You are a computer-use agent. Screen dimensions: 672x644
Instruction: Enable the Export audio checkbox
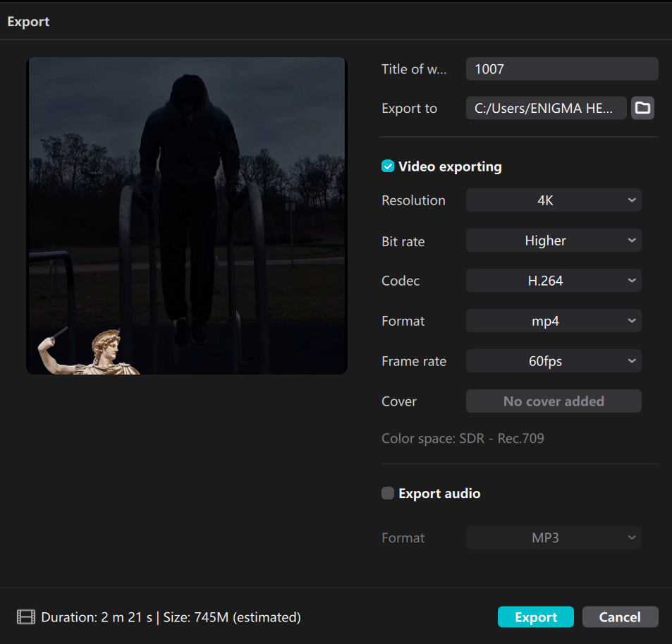387,493
